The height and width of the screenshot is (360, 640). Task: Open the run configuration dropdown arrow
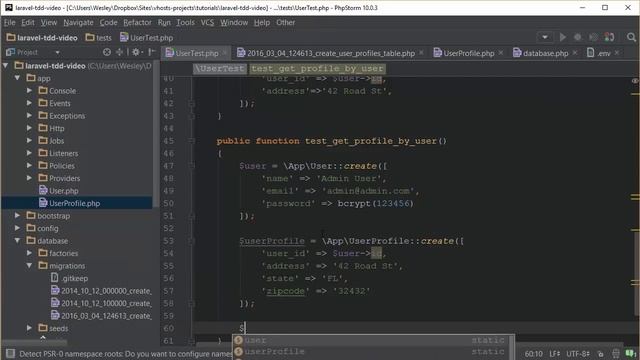pos(545,37)
